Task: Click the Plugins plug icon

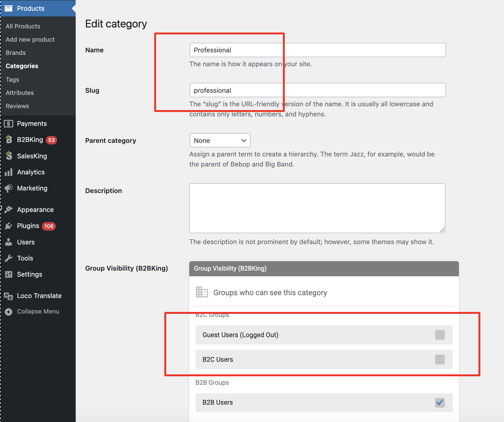Action: click(x=9, y=226)
